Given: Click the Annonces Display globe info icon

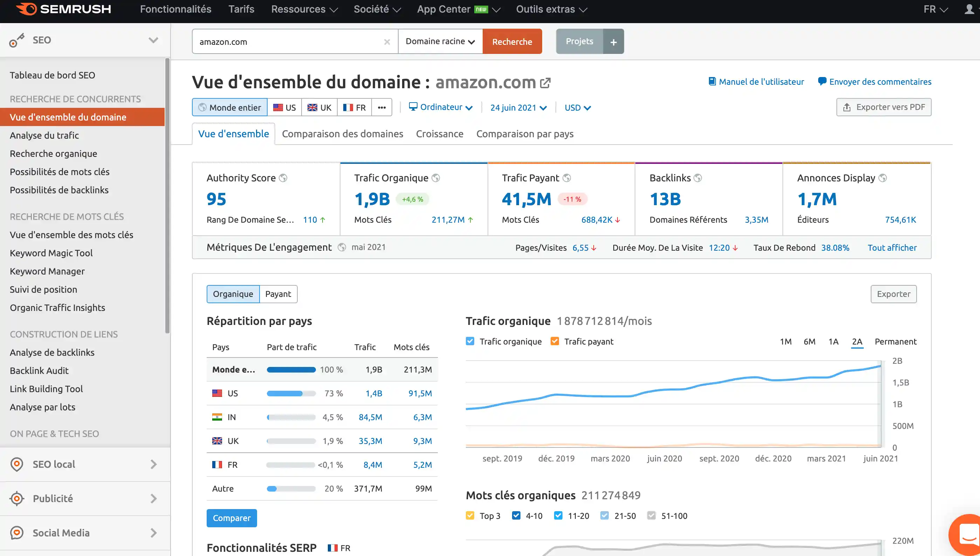Looking at the screenshot, I should click(x=883, y=178).
